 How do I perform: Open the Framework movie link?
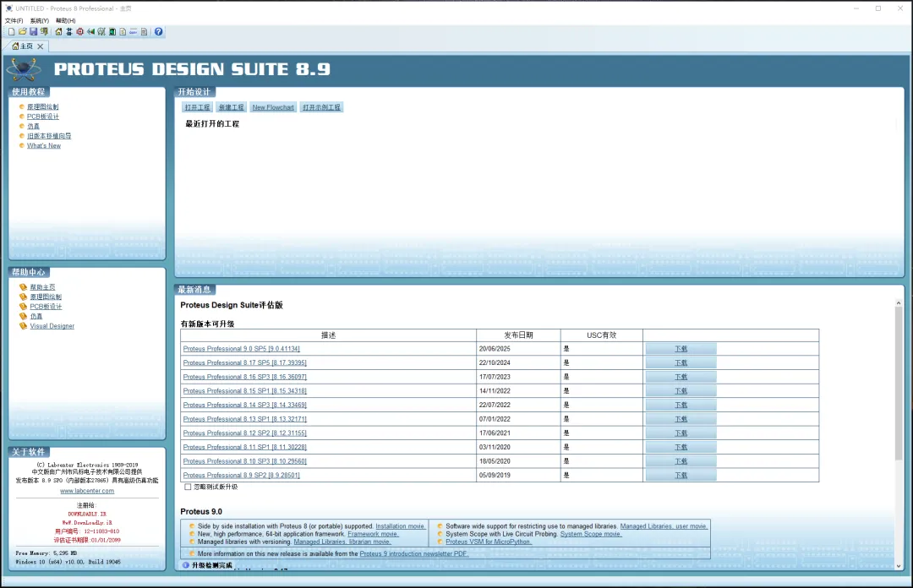pyautogui.click(x=374, y=534)
